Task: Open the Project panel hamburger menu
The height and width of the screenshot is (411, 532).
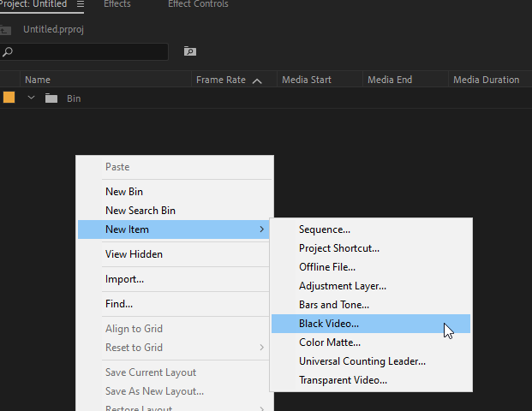Action: [x=81, y=4]
